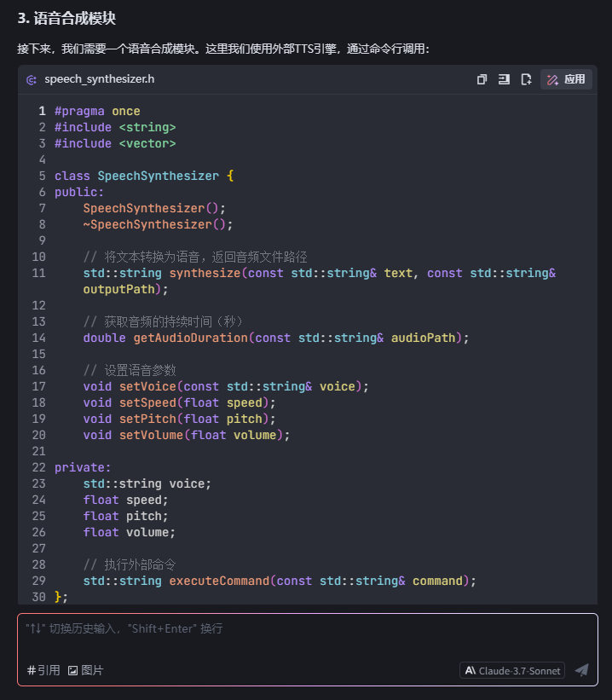Click the private: keyword line
The width and height of the screenshot is (612, 700).
click(x=83, y=467)
